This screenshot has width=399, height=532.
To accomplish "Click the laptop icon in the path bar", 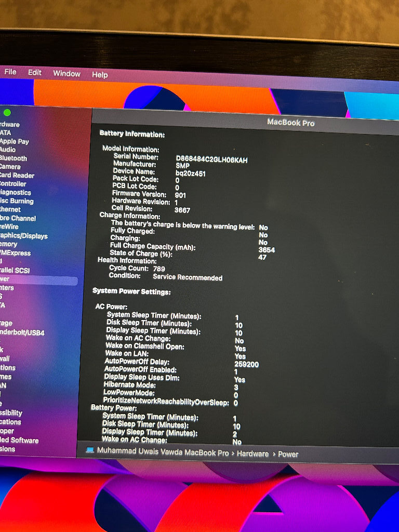I will click(x=90, y=450).
